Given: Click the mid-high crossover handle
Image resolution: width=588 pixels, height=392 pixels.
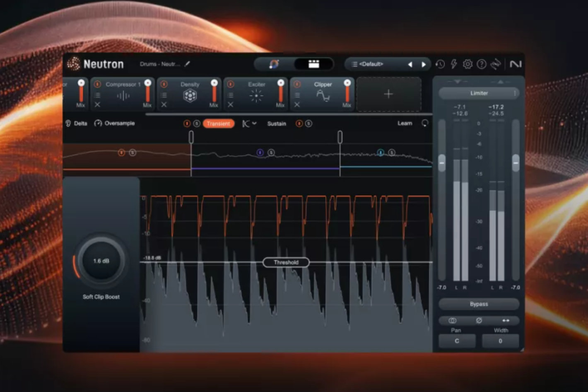Looking at the screenshot, I should point(340,137).
